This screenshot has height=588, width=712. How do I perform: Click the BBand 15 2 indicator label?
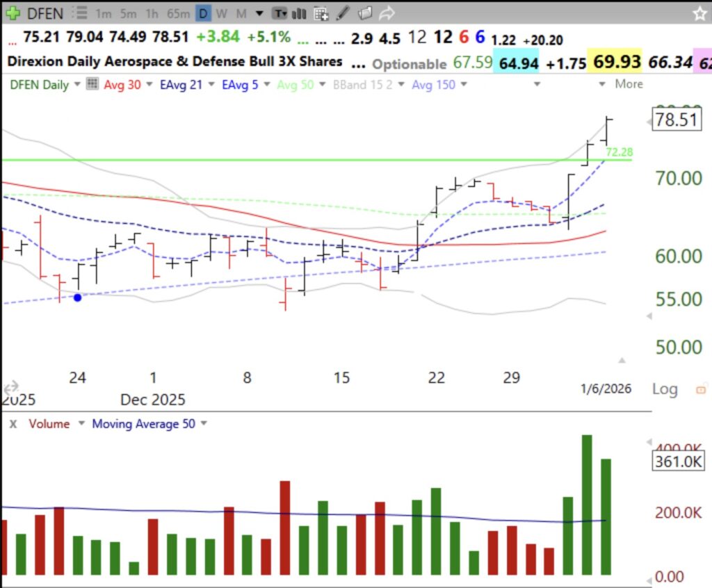[x=363, y=85]
